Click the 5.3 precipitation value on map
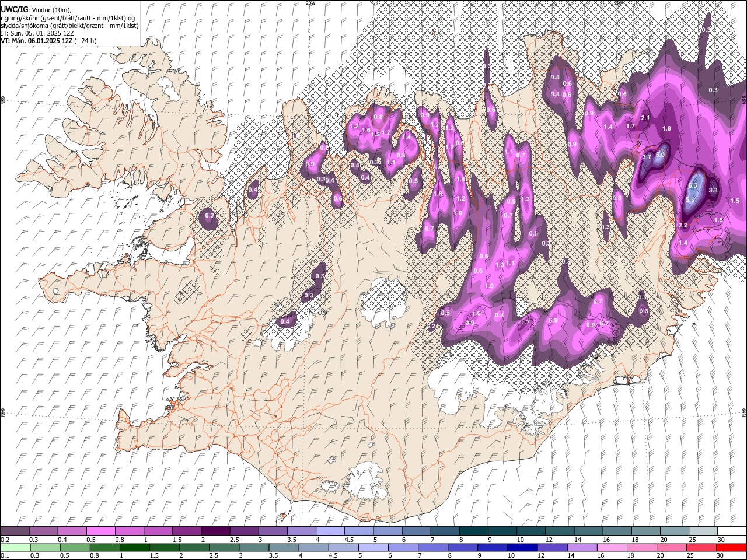Viewport: 747px width, 560px height. pyautogui.click(x=690, y=200)
